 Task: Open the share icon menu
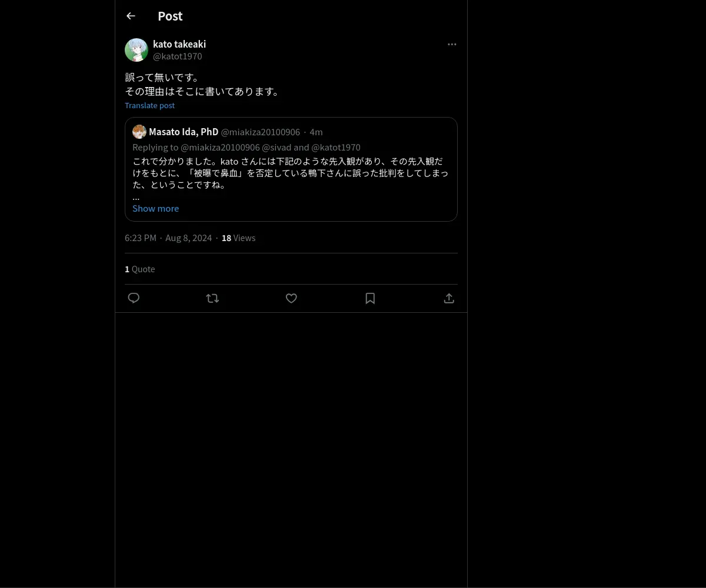[x=449, y=298]
